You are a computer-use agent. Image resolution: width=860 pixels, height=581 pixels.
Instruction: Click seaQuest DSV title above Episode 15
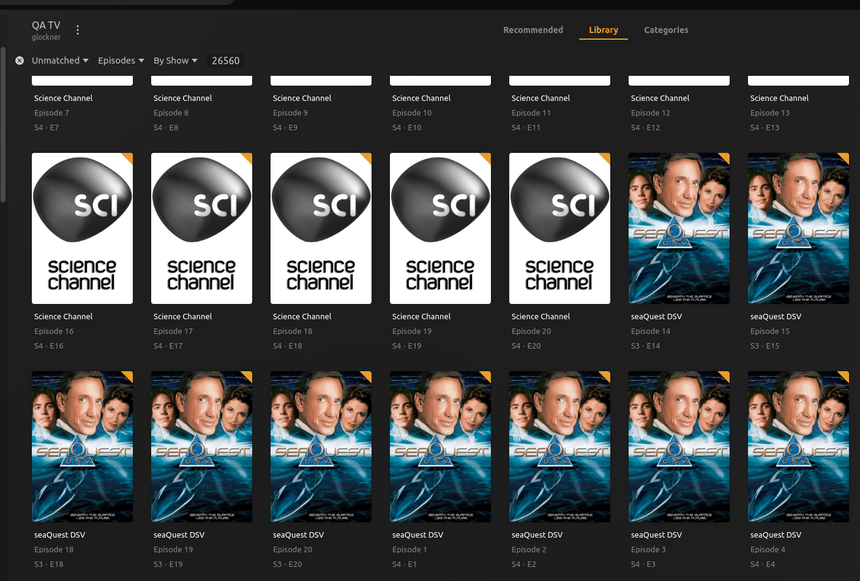776,317
